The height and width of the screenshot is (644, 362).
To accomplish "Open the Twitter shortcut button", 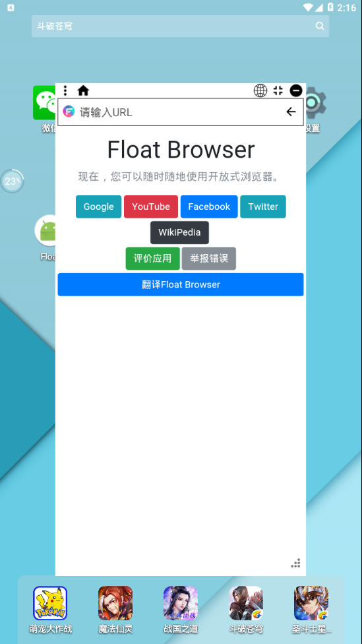I will click(263, 207).
